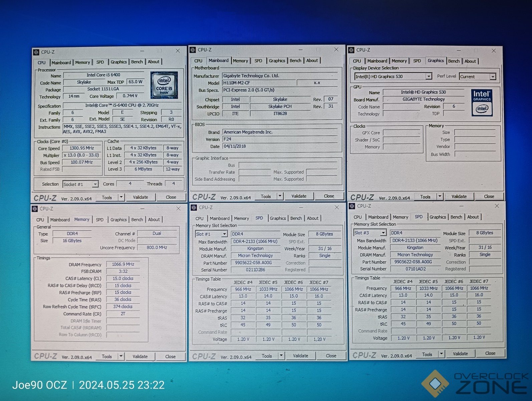This screenshot has width=532, height=401.
Task: Click the serial number '07101AD2'
Action: (416, 269)
